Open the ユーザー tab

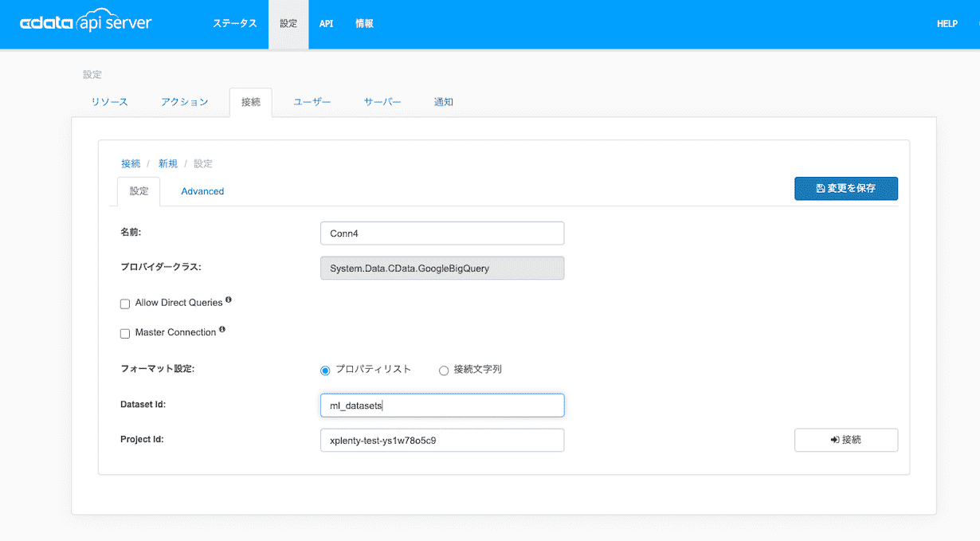pos(312,102)
